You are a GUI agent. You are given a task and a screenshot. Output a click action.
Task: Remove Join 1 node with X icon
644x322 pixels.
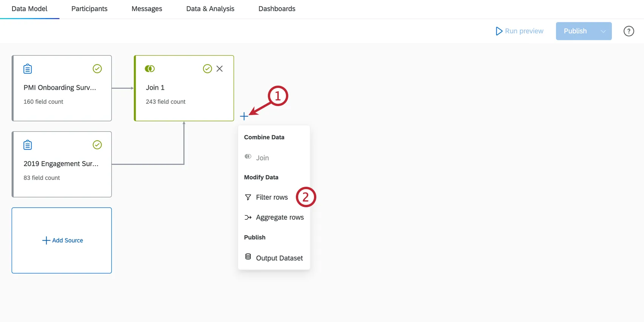point(219,69)
